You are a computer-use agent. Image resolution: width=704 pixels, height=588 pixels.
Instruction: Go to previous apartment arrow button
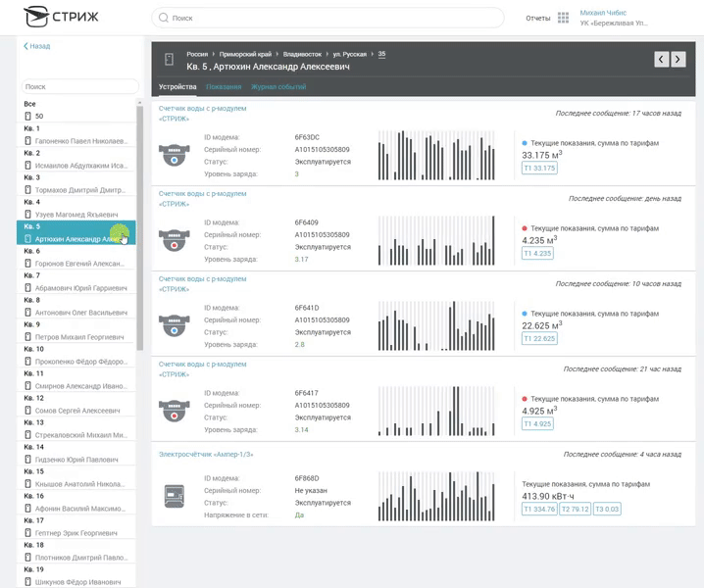coord(661,59)
